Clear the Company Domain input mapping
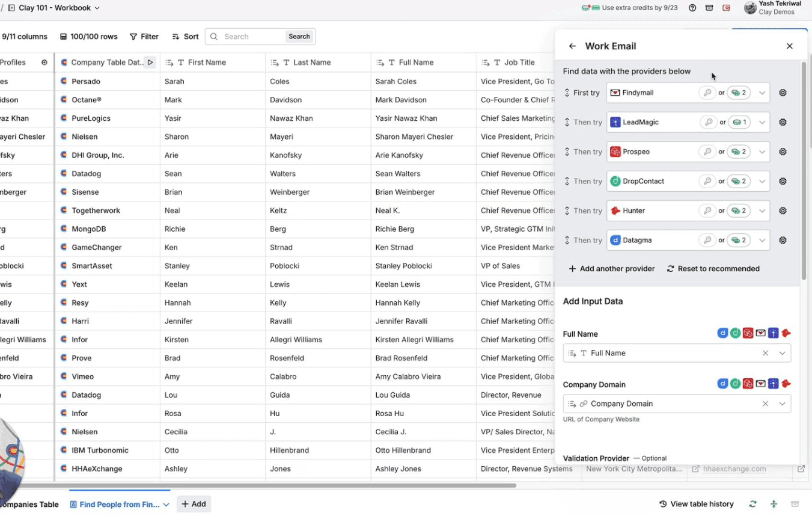This screenshot has width=812, height=516. point(765,404)
